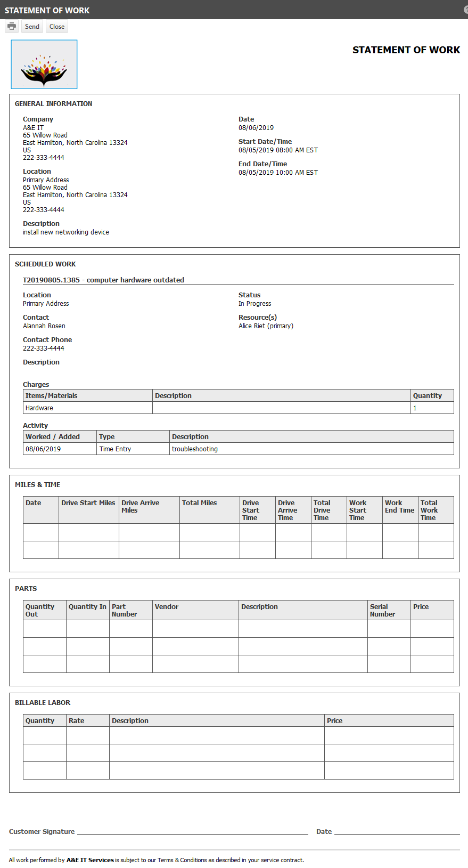
Task: Open the help icon in title bar
Action: point(466,10)
